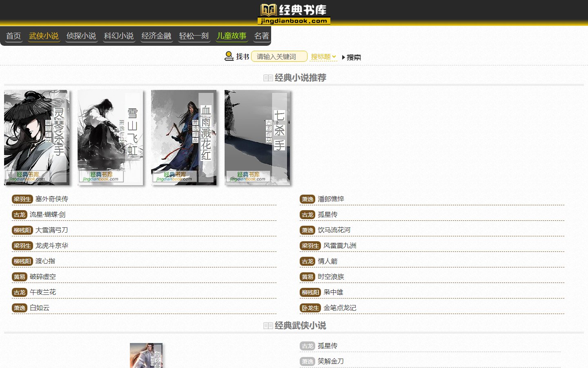Click the book icon beside 经典武侠小说
Viewport: 588px width, 368px height.
268,325
